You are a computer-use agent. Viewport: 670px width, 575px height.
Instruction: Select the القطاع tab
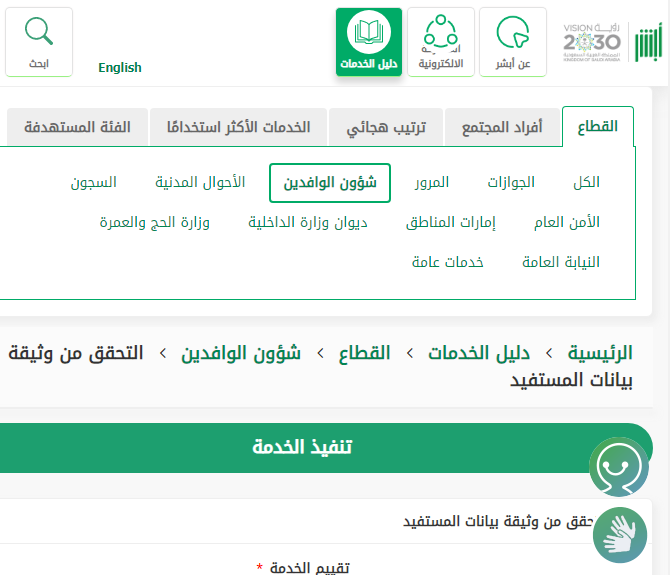point(598,127)
